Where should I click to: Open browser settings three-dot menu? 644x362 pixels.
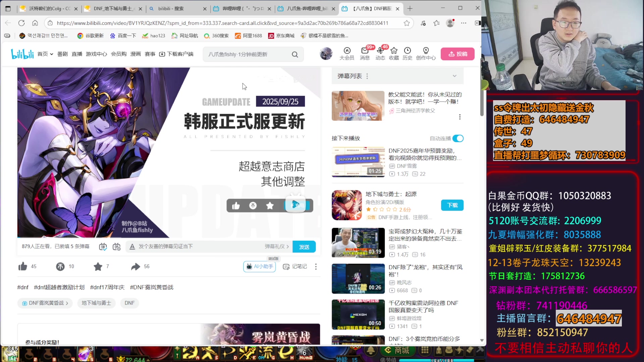click(464, 23)
